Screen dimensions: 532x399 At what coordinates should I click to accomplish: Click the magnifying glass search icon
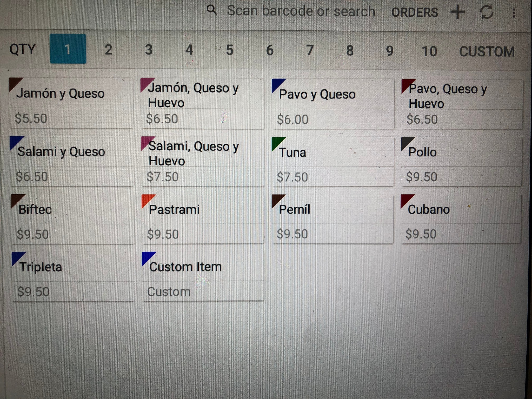(x=212, y=10)
